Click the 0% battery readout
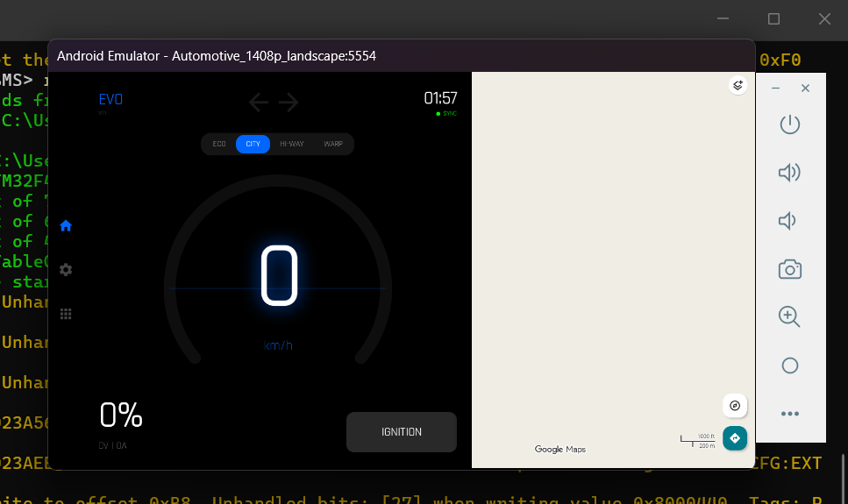The width and height of the screenshot is (848, 504). click(121, 415)
